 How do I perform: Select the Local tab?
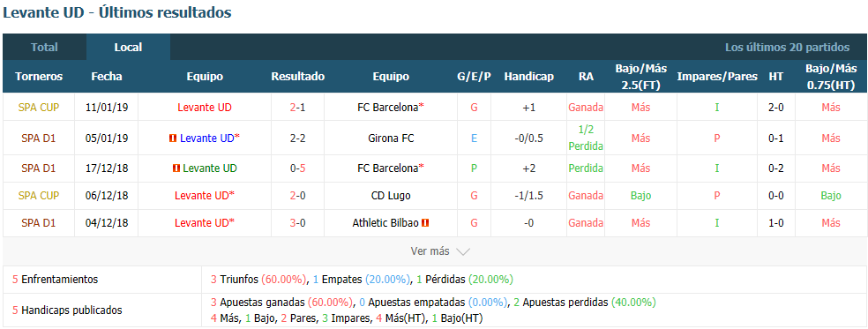(x=129, y=47)
